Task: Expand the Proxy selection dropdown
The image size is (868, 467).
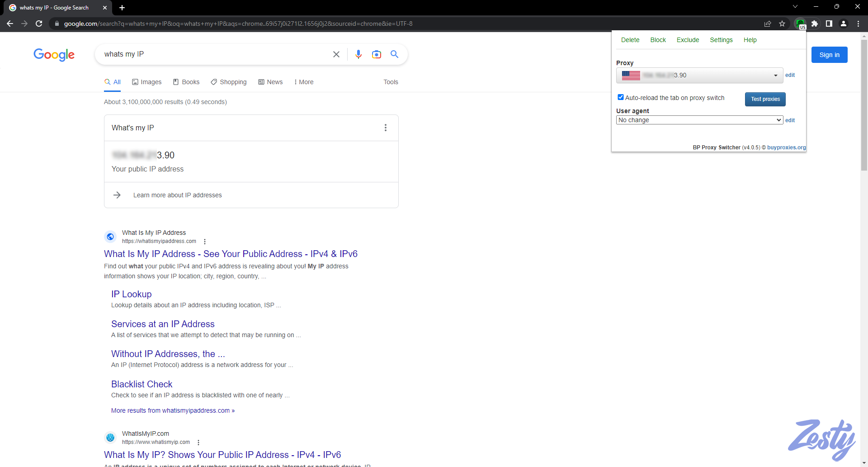Action: [699, 75]
